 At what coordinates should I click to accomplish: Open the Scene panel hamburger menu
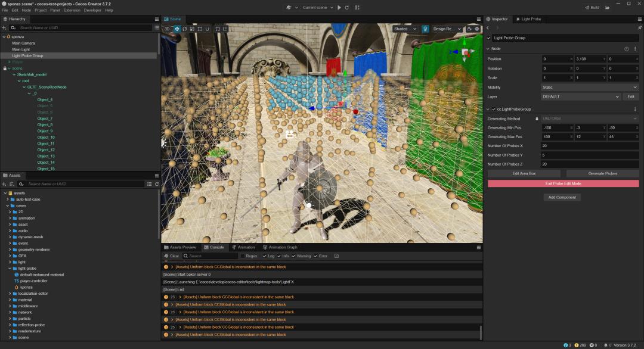(x=478, y=19)
